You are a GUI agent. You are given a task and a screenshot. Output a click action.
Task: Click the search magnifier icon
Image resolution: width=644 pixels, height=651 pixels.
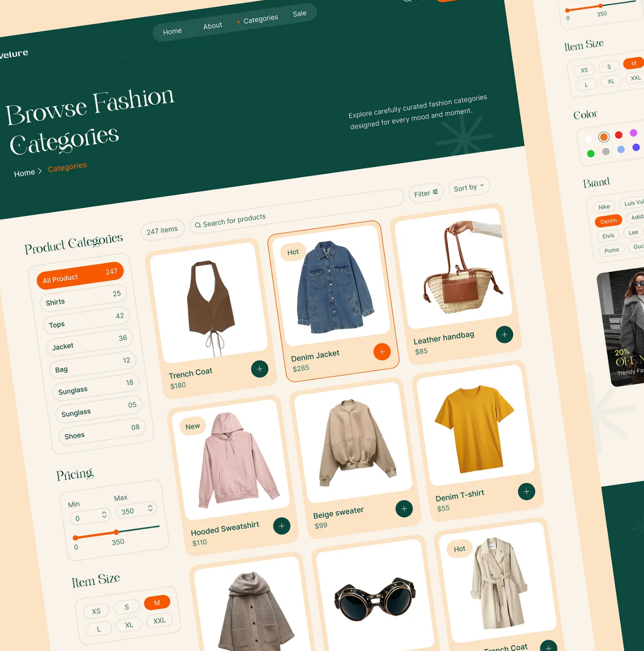198,225
